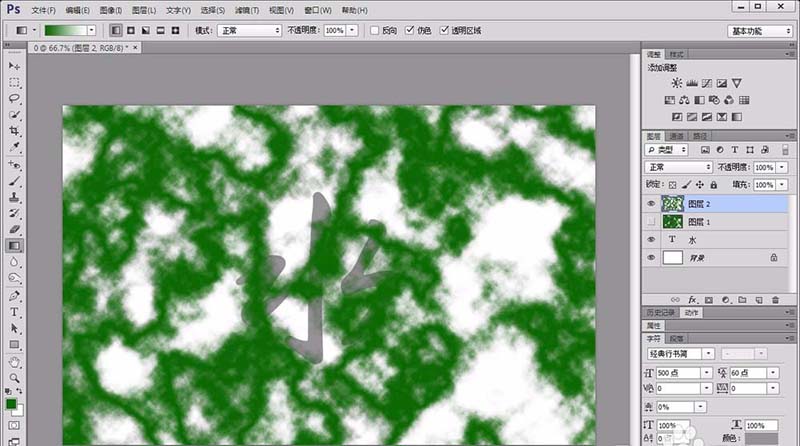Open the options bar opacity dropdown arrow
Viewport: 800px width, 446px height.
352,31
